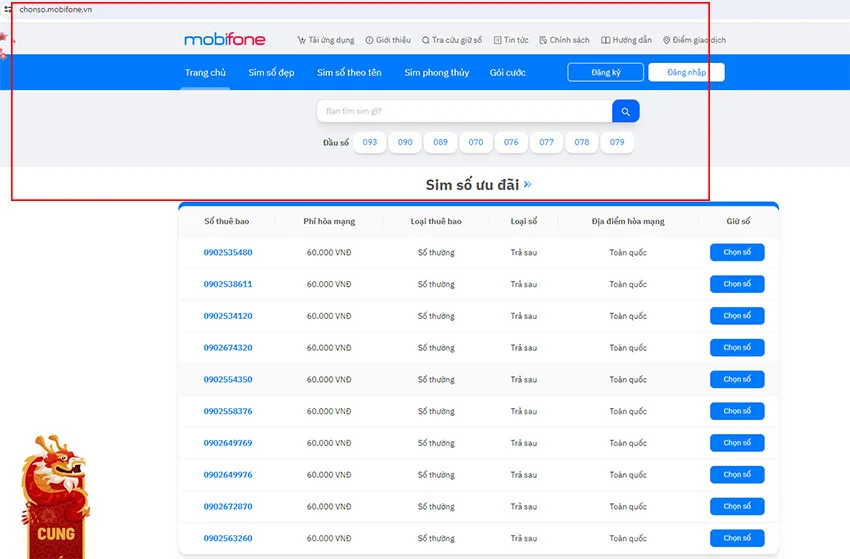The image size is (850, 559).
Task: Open Sim phong thủy tab
Action: click(x=436, y=73)
